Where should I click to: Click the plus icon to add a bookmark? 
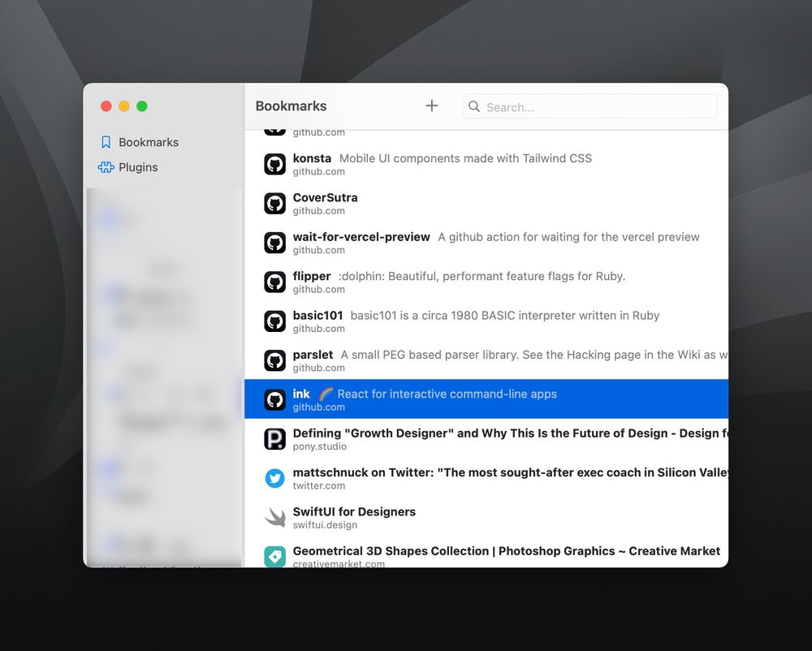(x=431, y=106)
